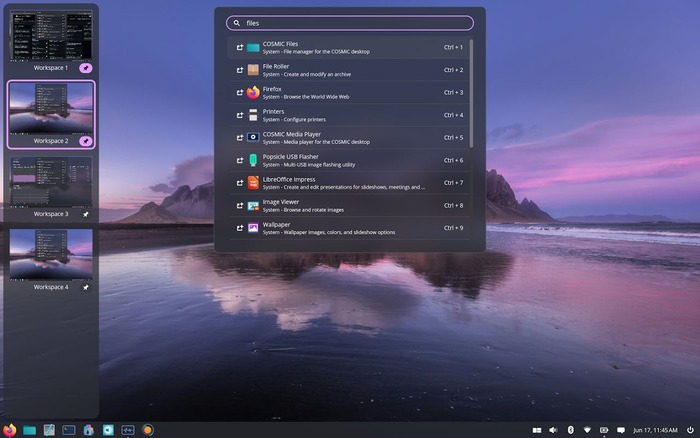Screen dimensions: 700x438
Task: Select launcher results scrollbar
Action: (x=471, y=94)
